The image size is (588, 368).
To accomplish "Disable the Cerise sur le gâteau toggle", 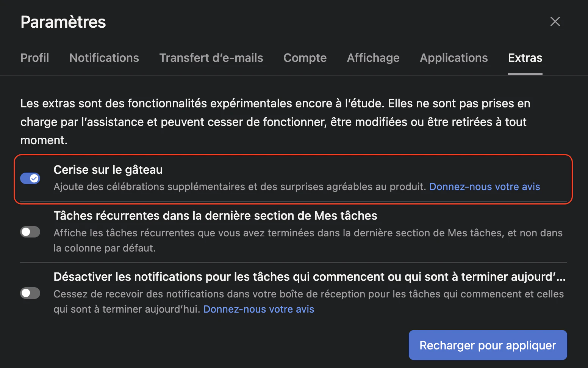I will (30, 178).
